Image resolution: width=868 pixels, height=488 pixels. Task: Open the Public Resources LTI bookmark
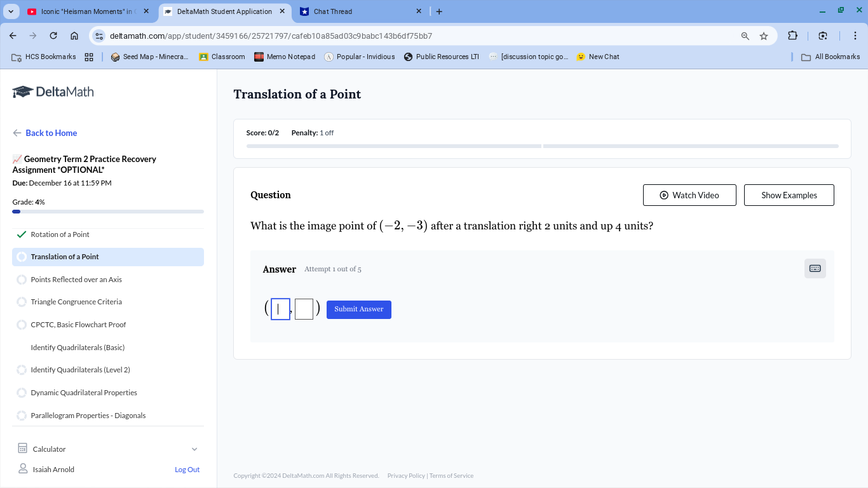click(442, 57)
